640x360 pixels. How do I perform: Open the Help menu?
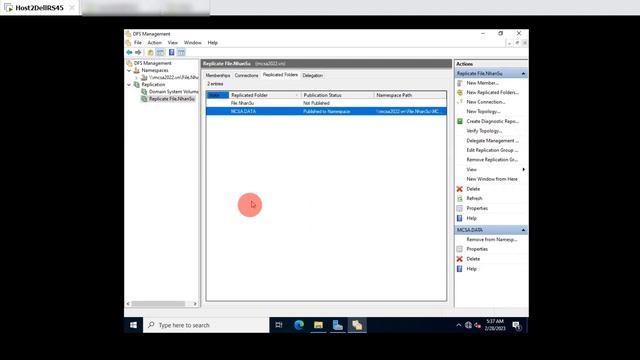[213, 42]
